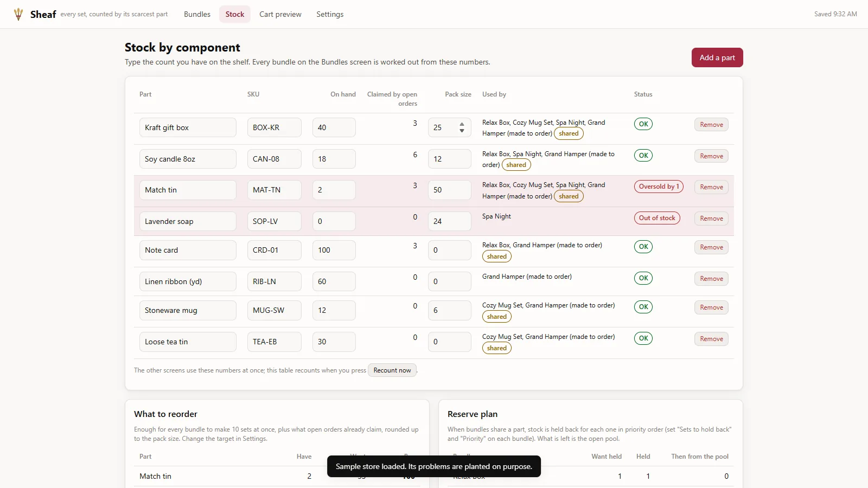The image size is (868, 488).
Task: Edit Match tin on-hand count field
Action: click(x=334, y=190)
